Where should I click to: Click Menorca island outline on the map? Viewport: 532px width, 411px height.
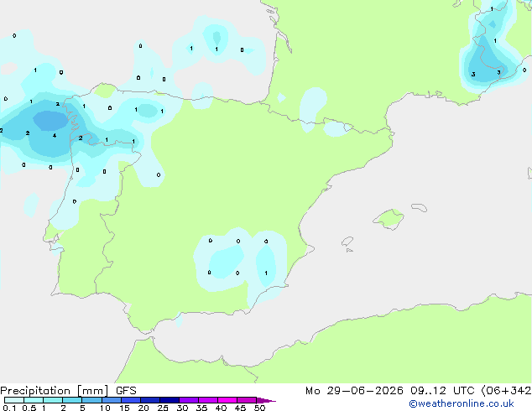pos(420,207)
